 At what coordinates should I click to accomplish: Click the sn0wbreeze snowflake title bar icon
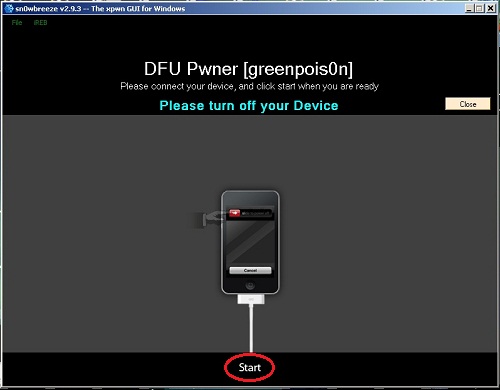[9, 8]
